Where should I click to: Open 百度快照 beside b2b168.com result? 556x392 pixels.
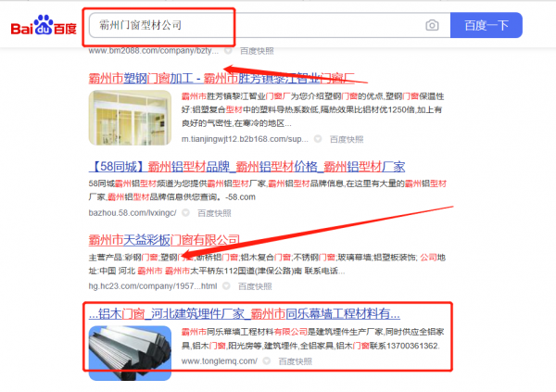point(347,139)
